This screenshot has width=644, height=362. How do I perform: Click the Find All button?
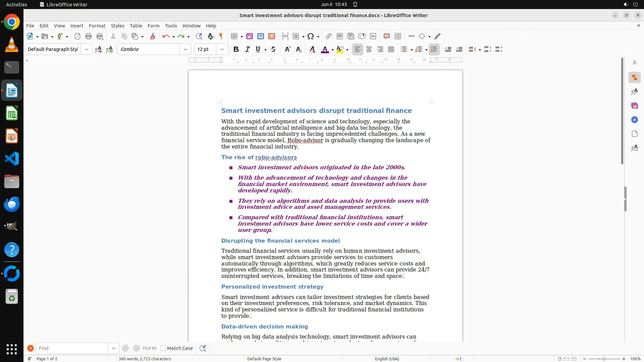pyautogui.click(x=150, y=348)
